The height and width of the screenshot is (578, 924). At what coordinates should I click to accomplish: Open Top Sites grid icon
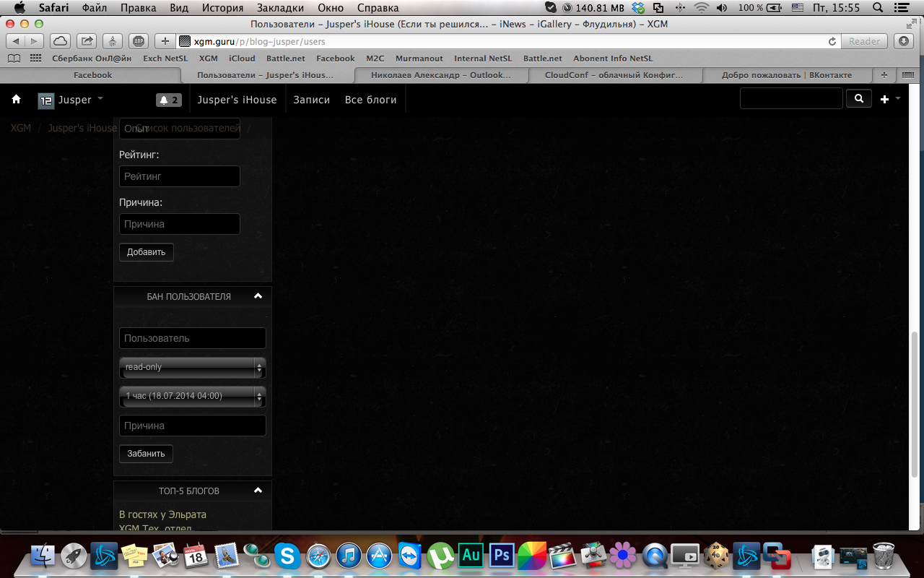35,59
